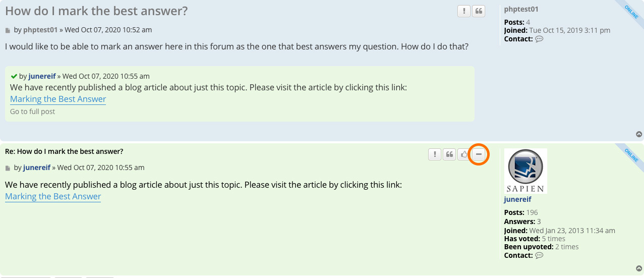Image resolution: width=644 pixels, height=278 pixels.
Task: Upvote junereif's reply with thumbs-up
Action: 464,154
